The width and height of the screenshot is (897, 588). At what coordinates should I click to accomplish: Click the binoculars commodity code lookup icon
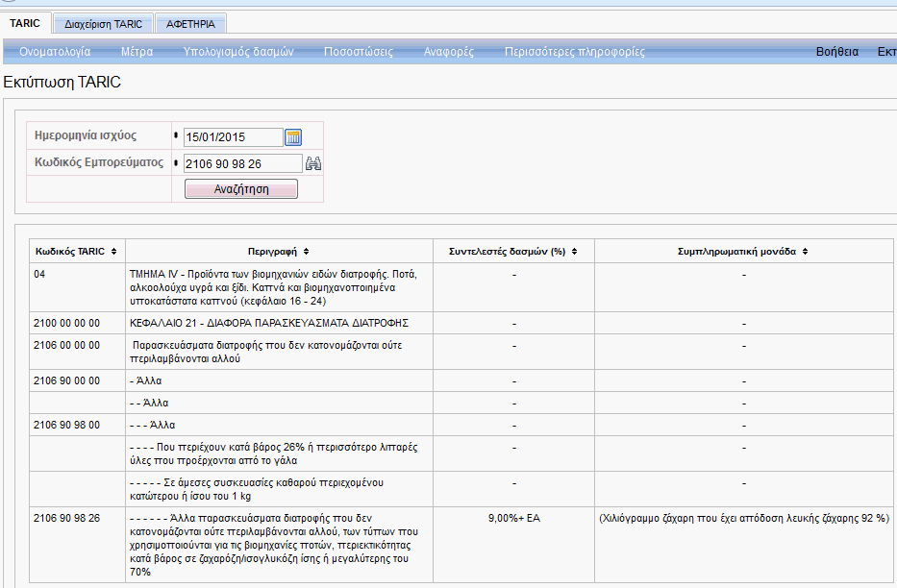pos(312,164)
